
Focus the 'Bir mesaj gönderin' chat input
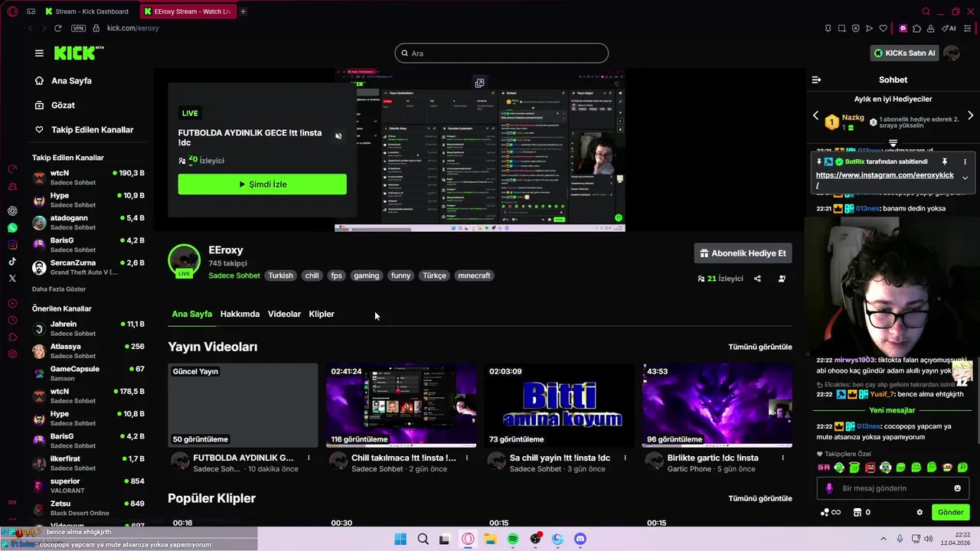pyautogui.click(x=892, y=488)
